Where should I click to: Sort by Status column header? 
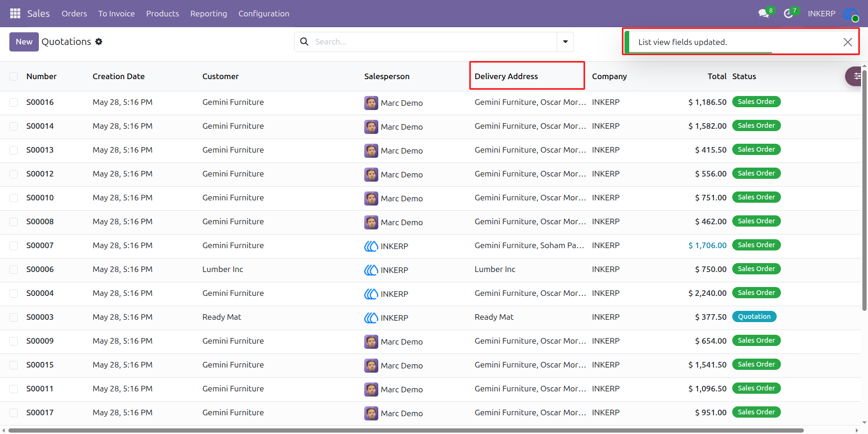pyautogui.click(x=744, y=76)
